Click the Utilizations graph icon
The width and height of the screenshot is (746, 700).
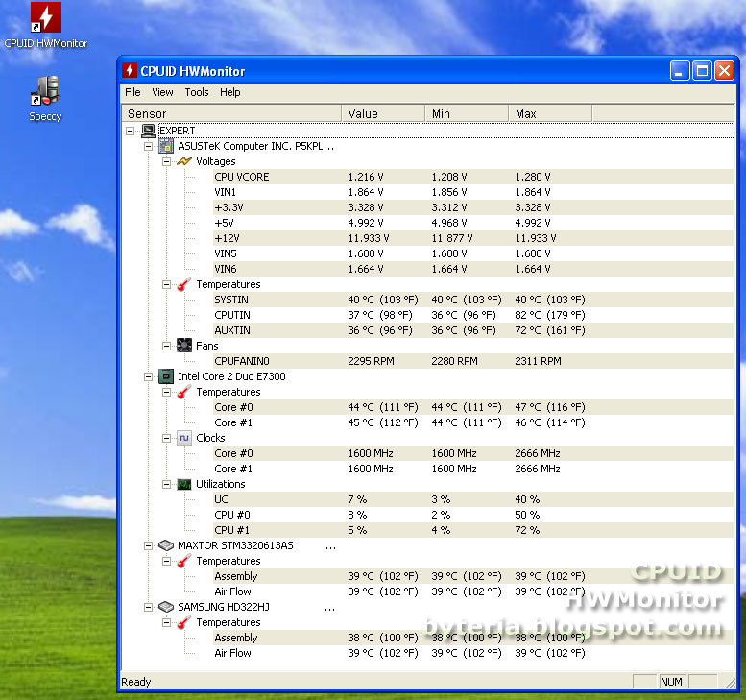(184, 484)
